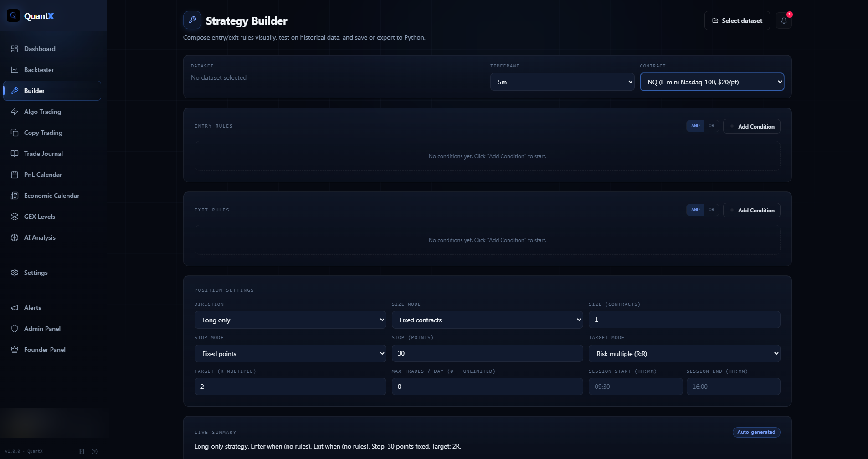Viewport: 868px width, 459px height.
Task: Open Algo Trading section
Action: coord(52,112)
